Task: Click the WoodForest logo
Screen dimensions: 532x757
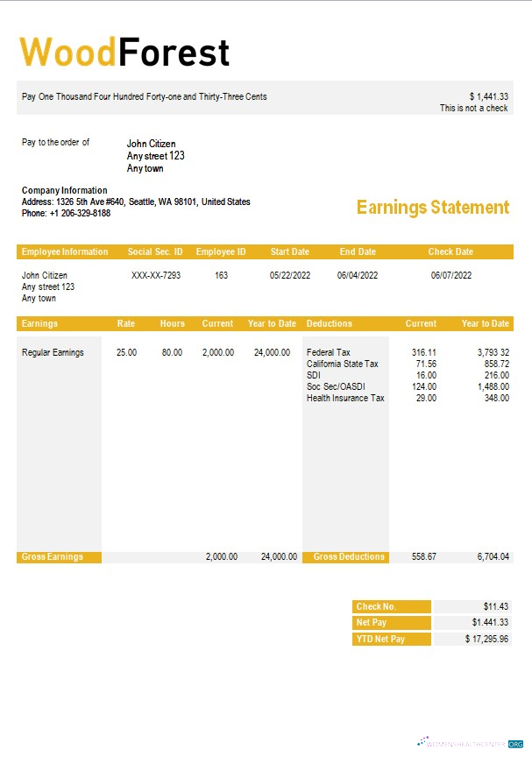Action: click(124, 52)
